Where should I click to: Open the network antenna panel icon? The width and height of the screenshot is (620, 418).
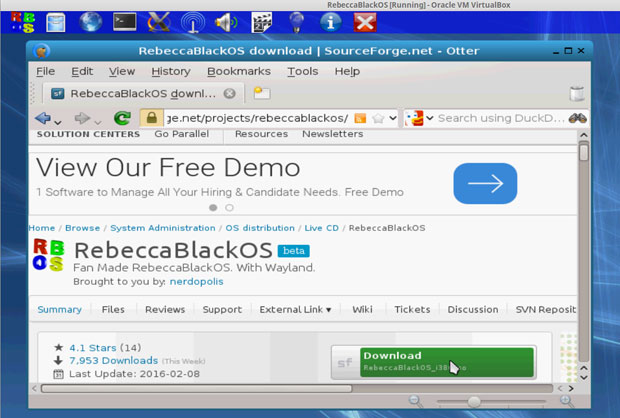click(193, 22)
